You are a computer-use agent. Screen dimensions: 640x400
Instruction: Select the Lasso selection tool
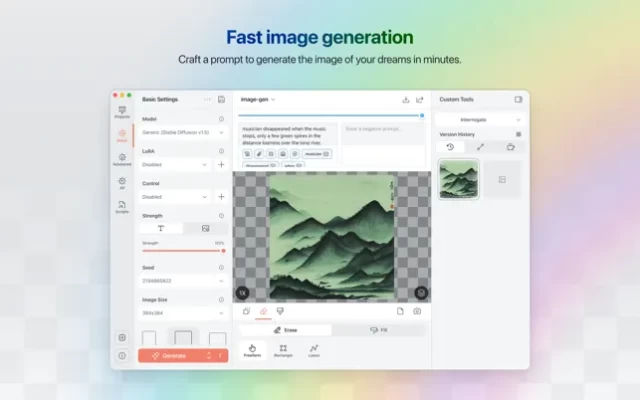[314, 350]
